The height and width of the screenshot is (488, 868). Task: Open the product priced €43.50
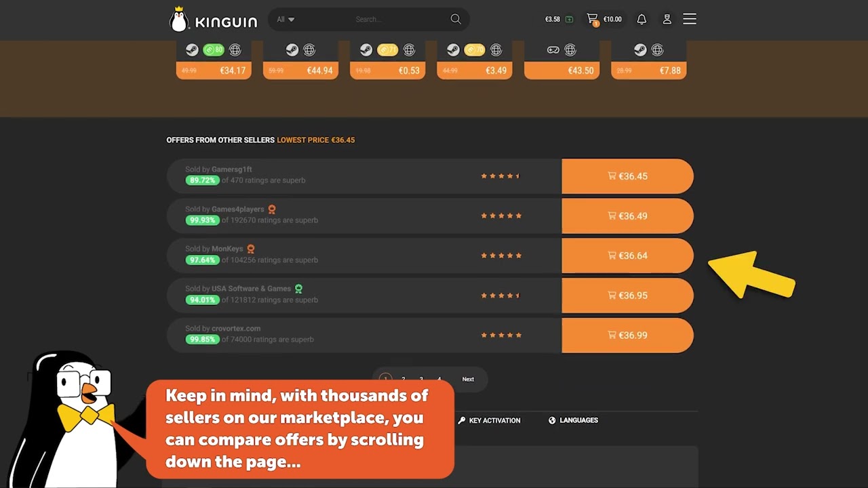pyautogui.click(x=561, y=70)
